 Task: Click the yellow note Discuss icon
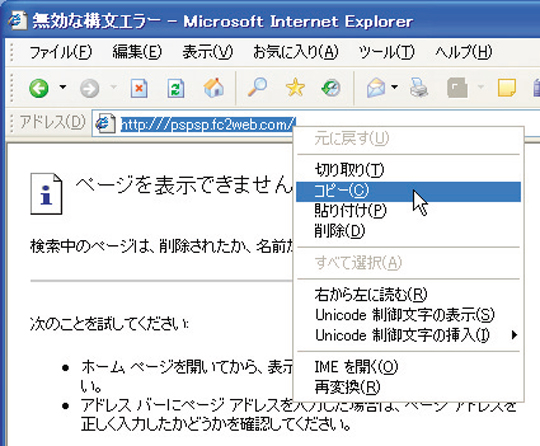tap(507, 87)
